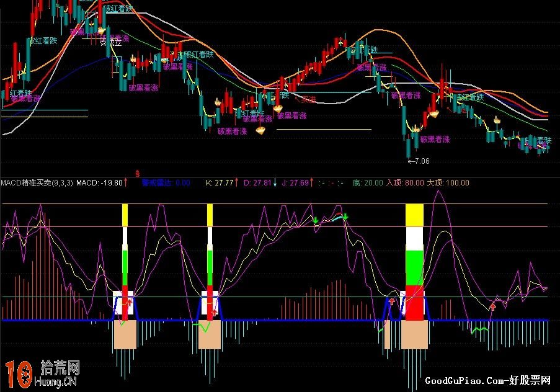
Task: Click the 破红看跌 label above the first yellow bar
Action: pyautogui.click(x=117, y=8)
